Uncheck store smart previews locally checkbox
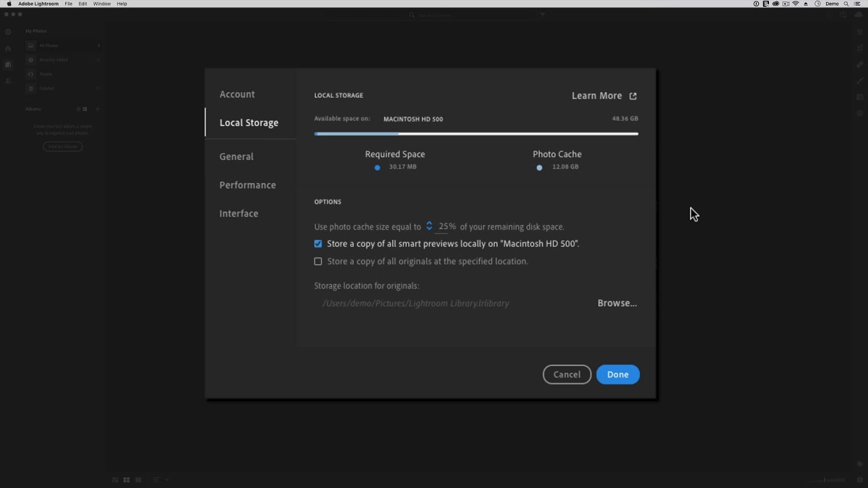This screenshot has width=868, height=488. click(318, 243)
